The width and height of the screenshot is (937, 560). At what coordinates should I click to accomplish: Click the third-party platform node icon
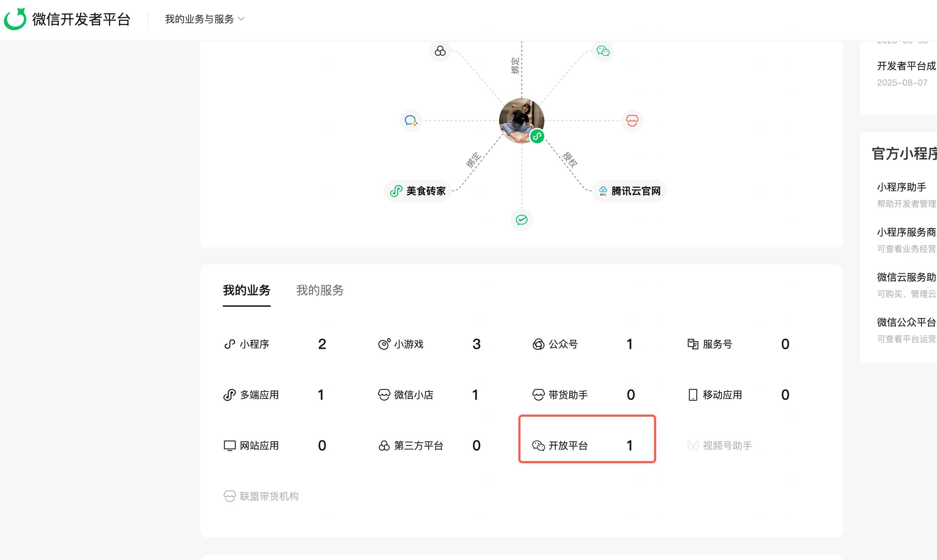pos(440,51)
